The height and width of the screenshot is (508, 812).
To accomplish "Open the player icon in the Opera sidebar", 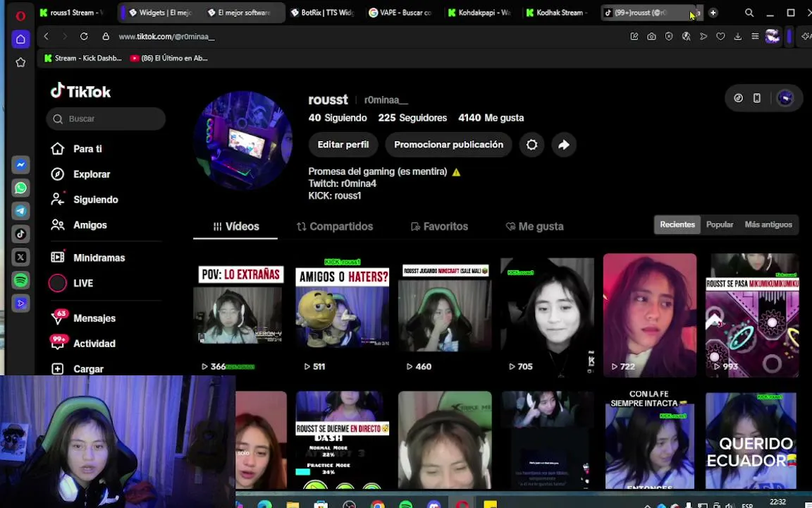I will pos(20,303).
